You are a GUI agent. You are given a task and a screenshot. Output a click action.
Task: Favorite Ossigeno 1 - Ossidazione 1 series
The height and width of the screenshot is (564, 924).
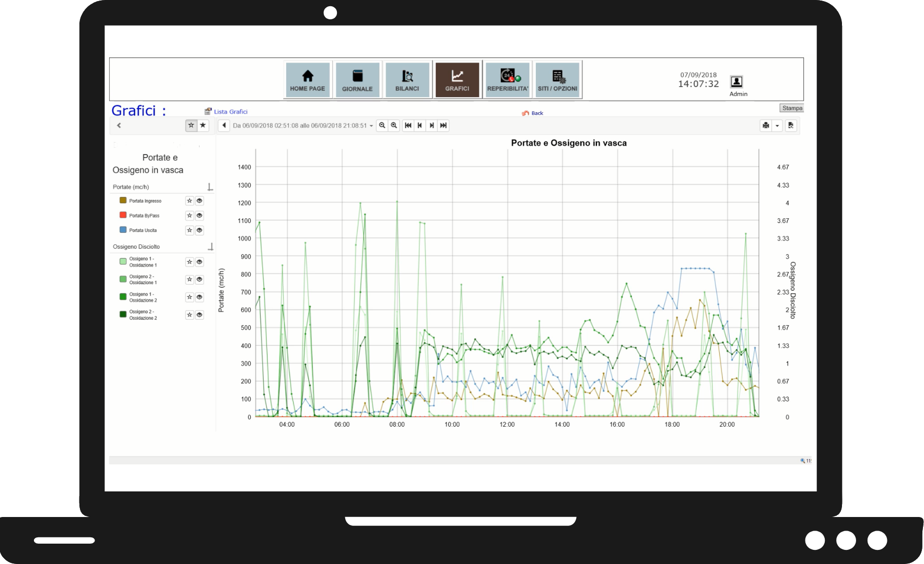tap(190, 262)
